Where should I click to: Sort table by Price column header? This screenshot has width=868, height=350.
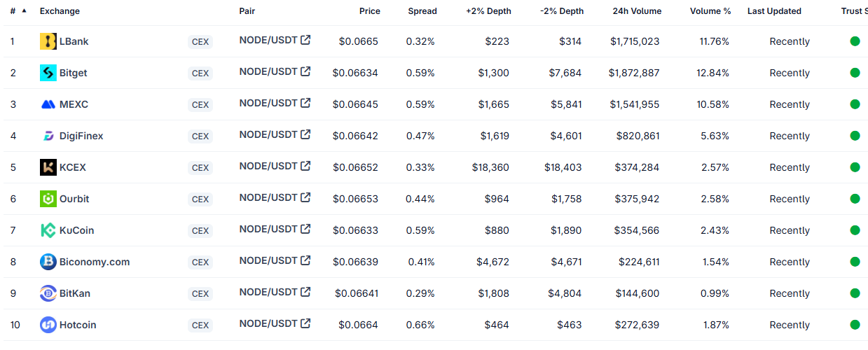tap(370, 11)
